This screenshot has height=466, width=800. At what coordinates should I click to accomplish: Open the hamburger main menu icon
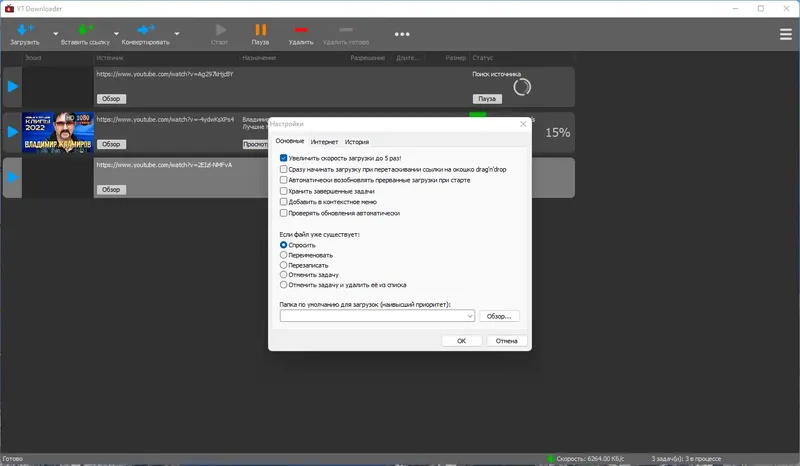point(786,34)
